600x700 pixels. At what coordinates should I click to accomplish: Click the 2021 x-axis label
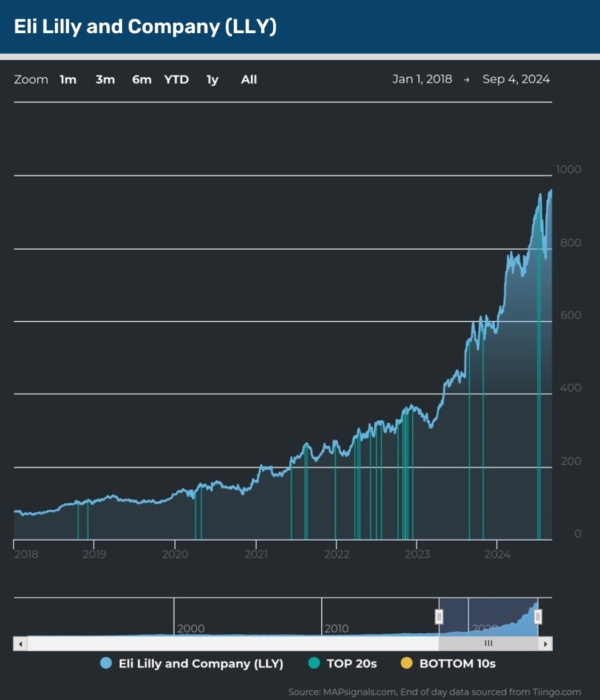pos(256,554)
